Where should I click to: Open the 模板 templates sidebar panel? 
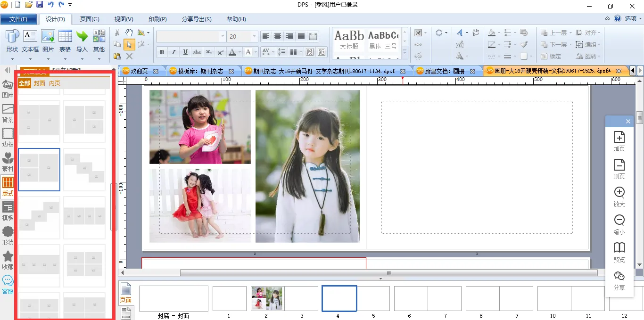pos(8,211)
